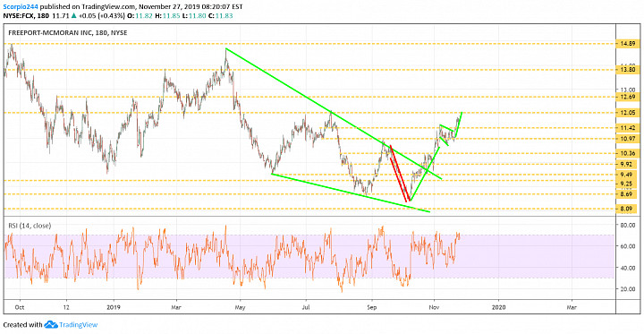Click the Created with caption text

pyautogui.click(x=22, y=324)
